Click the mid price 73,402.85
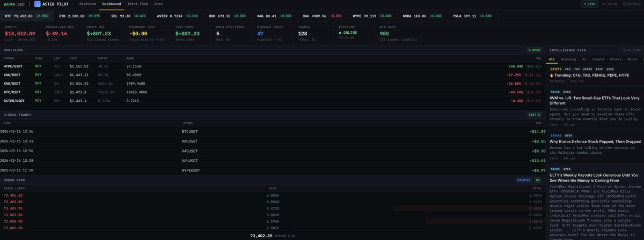This screenshot has height=240, width=644. tap(261, 235)
